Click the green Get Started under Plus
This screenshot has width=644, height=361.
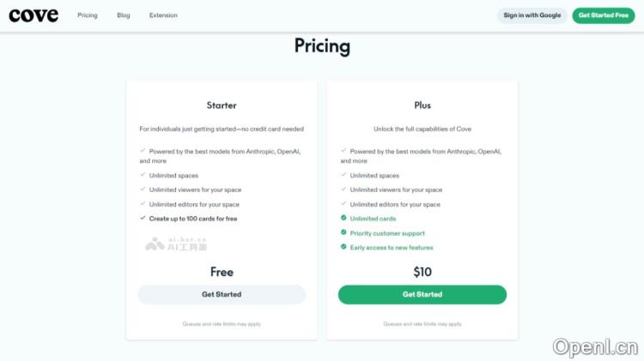422,294
